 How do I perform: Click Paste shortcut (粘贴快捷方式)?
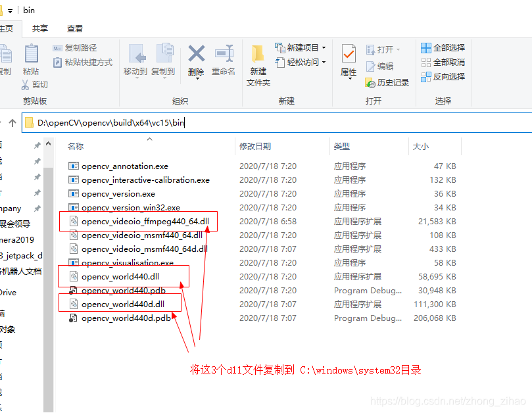(83, 62)
